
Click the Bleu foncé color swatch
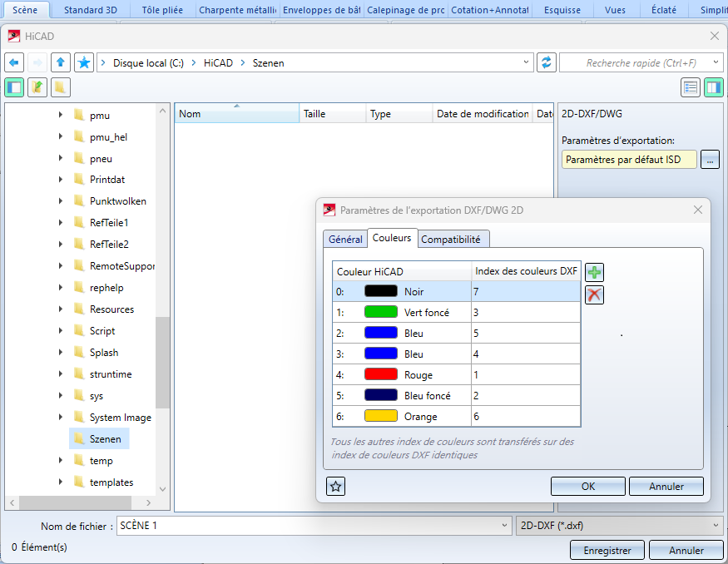tap(381, 395)
